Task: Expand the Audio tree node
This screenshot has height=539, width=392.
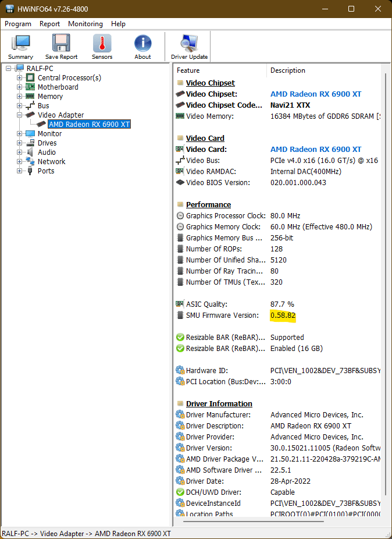Action: pyautogui.click(x=20, y=152)
